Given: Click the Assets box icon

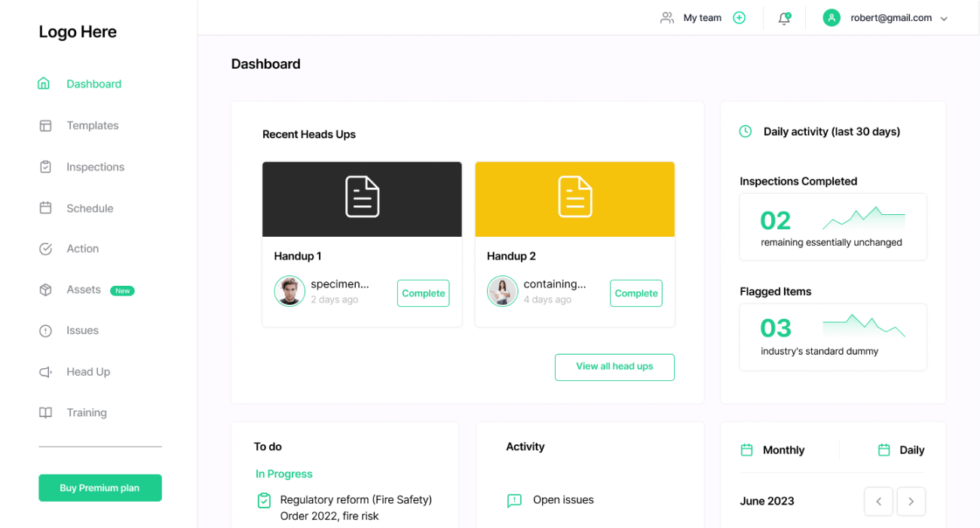Looking at the screenshot, I should click(x=45, y=290).
